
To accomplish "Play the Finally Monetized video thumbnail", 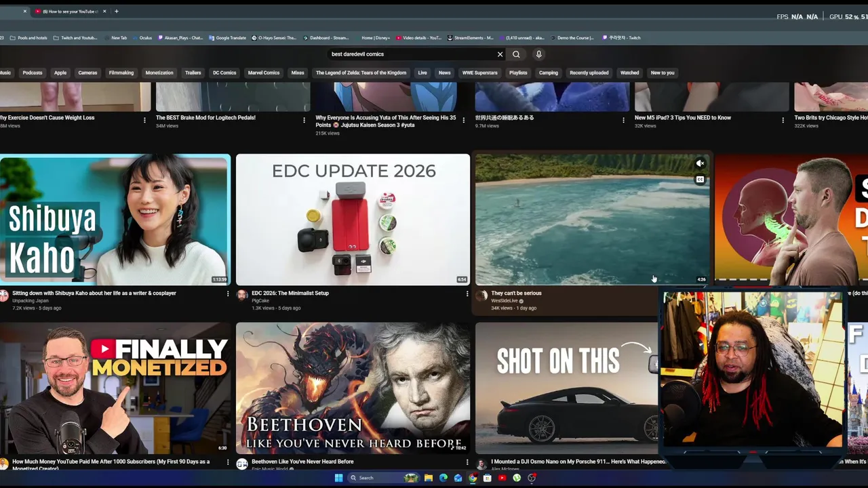I will [x=115, y=388].
